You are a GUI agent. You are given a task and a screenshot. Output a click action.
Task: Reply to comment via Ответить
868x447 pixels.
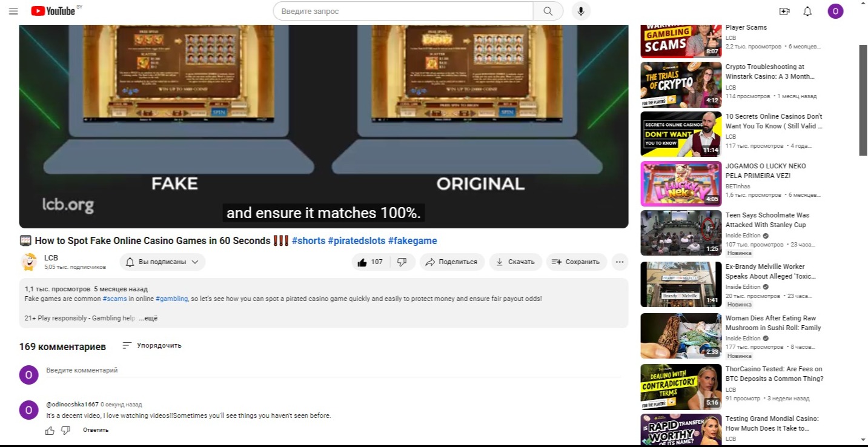[96, 430]
